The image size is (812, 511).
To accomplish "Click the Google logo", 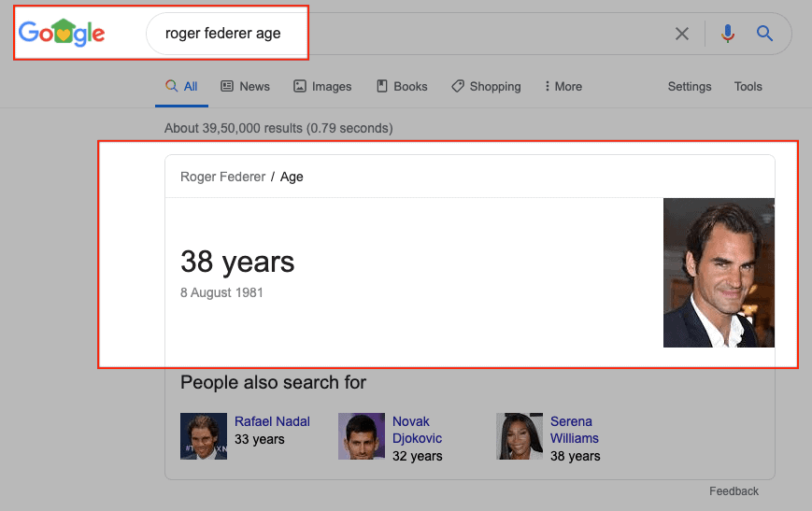I will (x=62, y=34).
